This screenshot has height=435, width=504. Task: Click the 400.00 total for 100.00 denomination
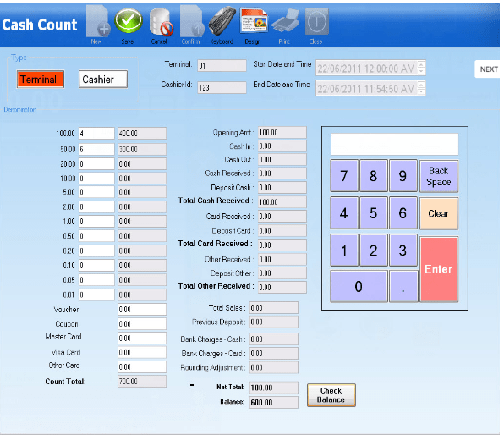pyautogui.click(x=142, y=133)
